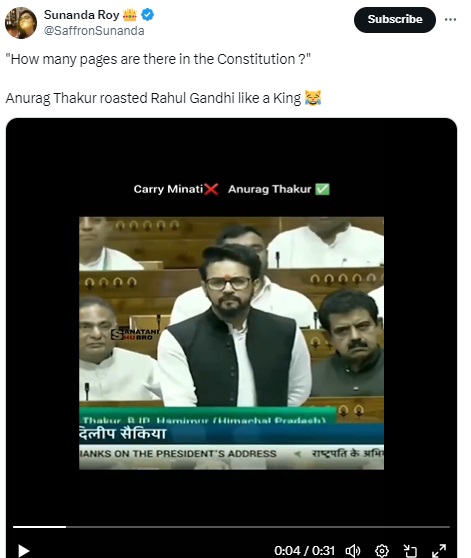Click the video frame showing Anurag Thakur
Image resolution: width=471 pixels, height=558 pixels.
pyautogui.click(x=231, y=343)
